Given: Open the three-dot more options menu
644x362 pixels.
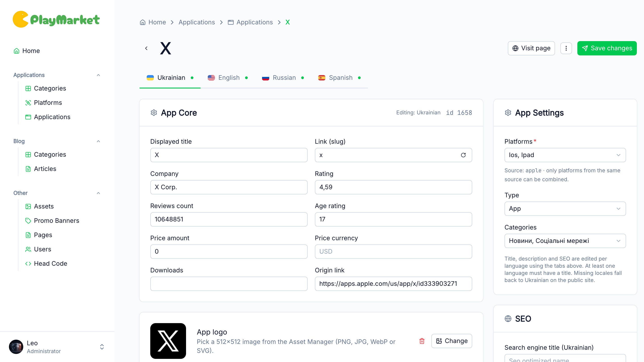Looking at the screenshot, I should 566,48.
